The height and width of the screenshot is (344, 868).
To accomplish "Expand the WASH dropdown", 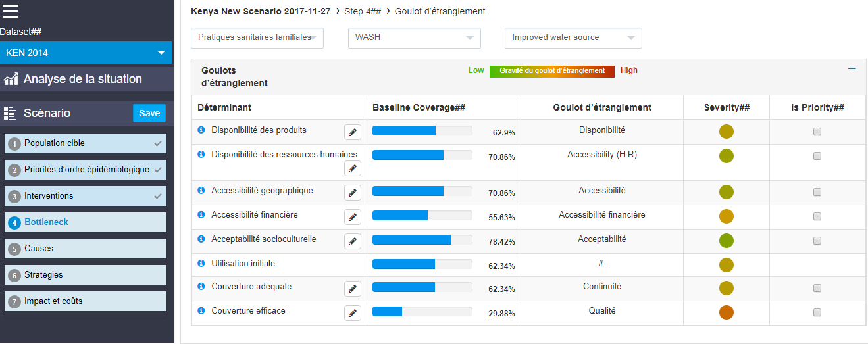I will [414, 38].
